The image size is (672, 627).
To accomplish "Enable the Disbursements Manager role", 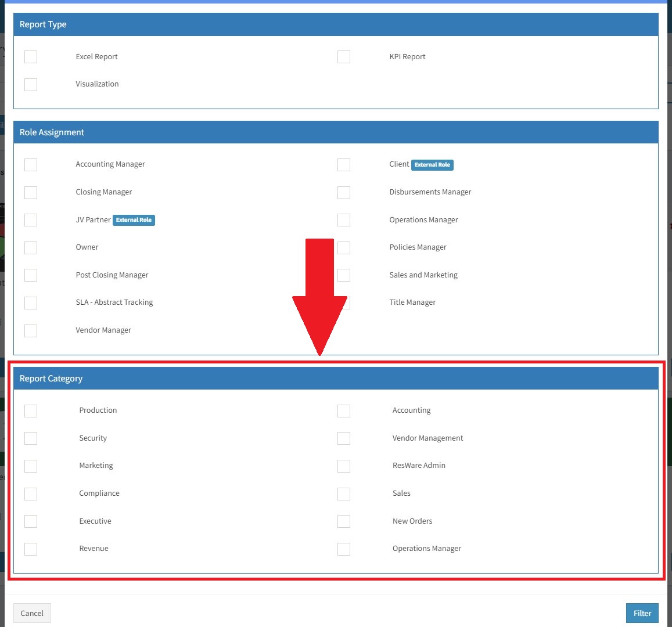I will (x=344, y=192).
